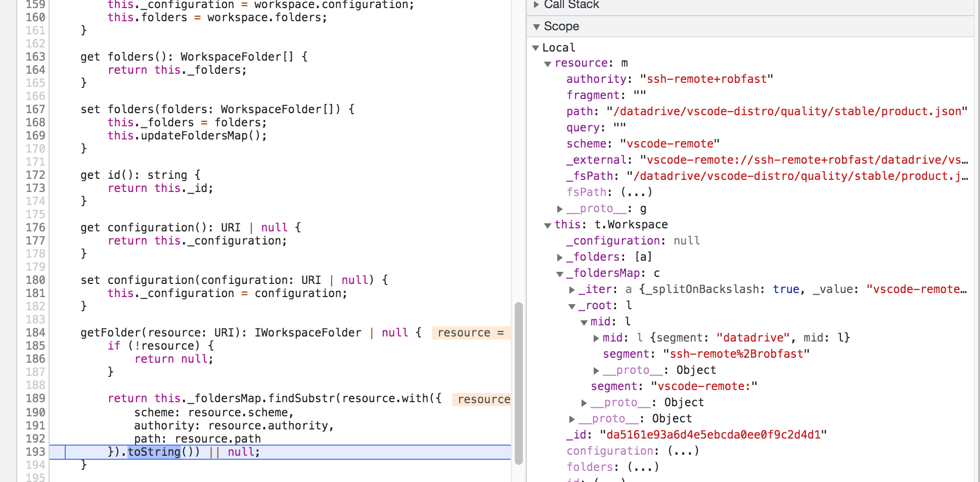Collapse the resource variable
This screenshot has height=482, width=980.
[x=548, y=64]
